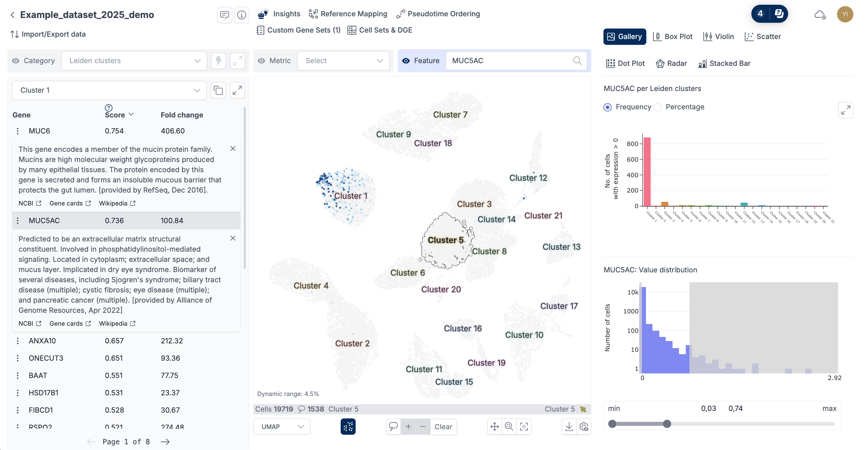The width and height of the screenshot is (868, 450).
Task: Open the Leiden clusters category dropdown
Action: (134, 61)
